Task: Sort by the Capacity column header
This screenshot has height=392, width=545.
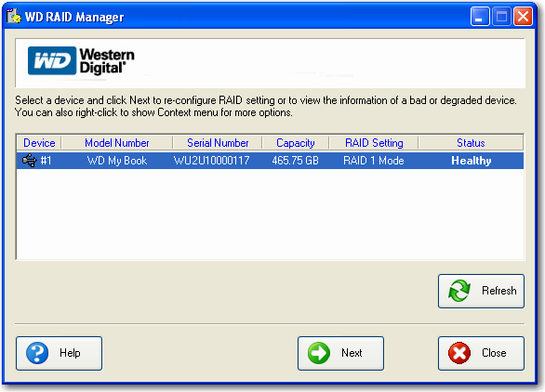Action: [296, 143]
